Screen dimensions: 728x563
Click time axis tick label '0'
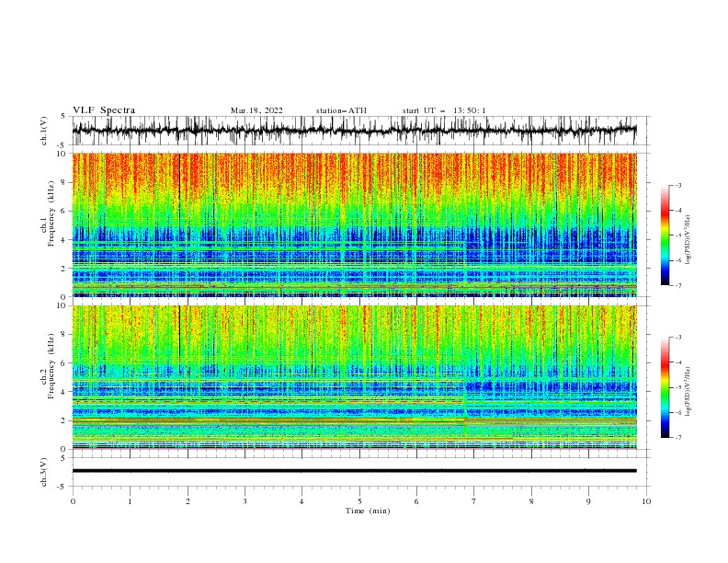[x=73, y=501]
